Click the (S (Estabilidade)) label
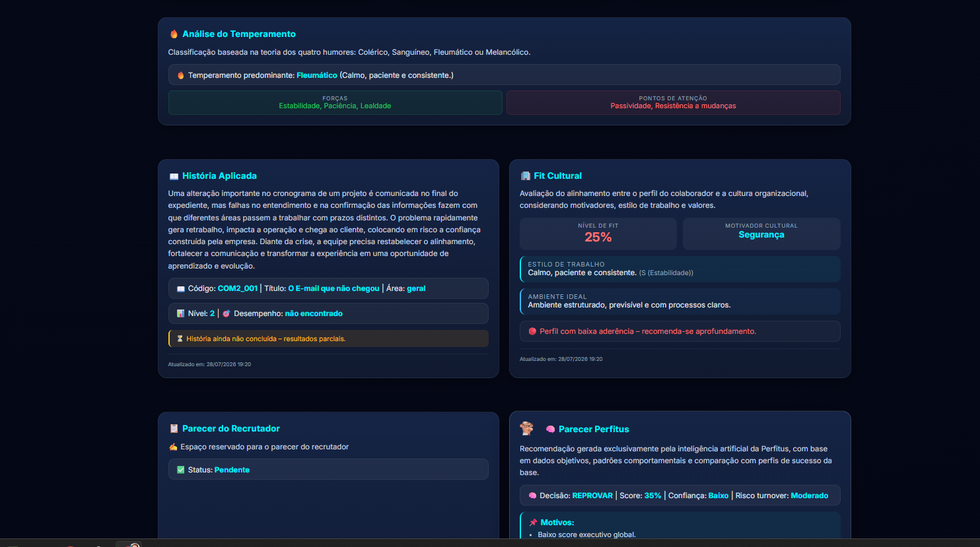980x547 pixels. 666,273
